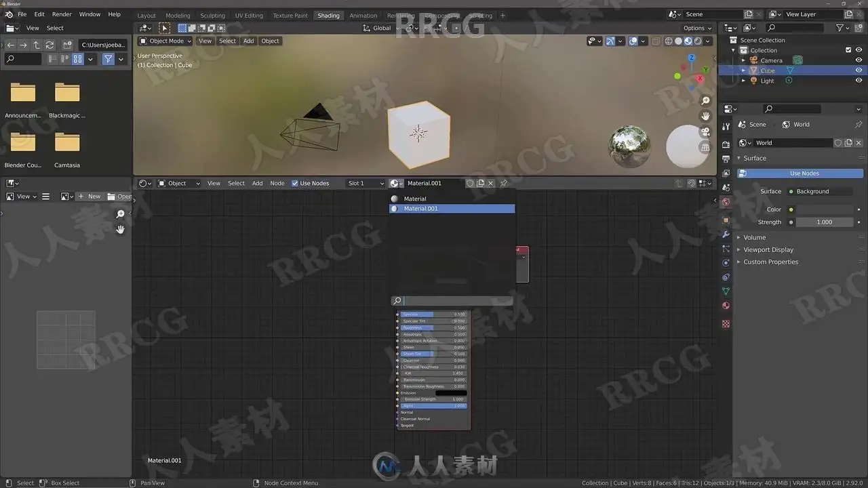Open the Object properties tab icon
The height and width of the screenshot is (488, 868).
pyautogui.click(x=726, y=220)
